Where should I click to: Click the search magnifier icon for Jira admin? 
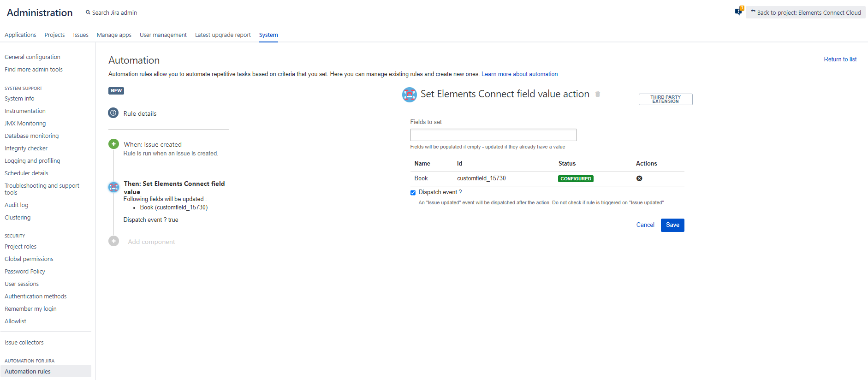coord(88,12)
